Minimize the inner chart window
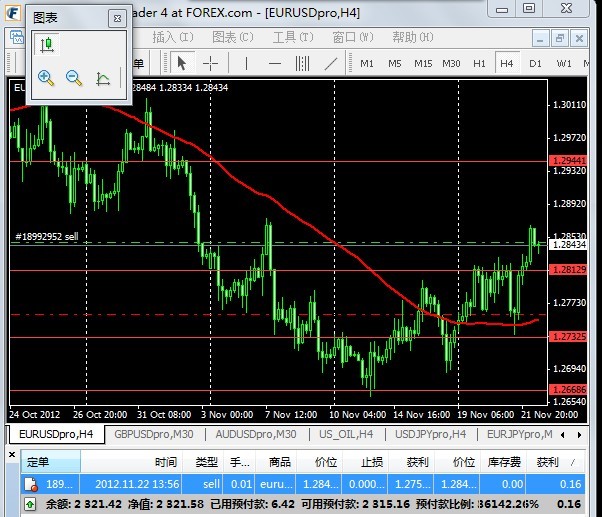This screenshot has width=602, height=517. click(x=540, y=38)
